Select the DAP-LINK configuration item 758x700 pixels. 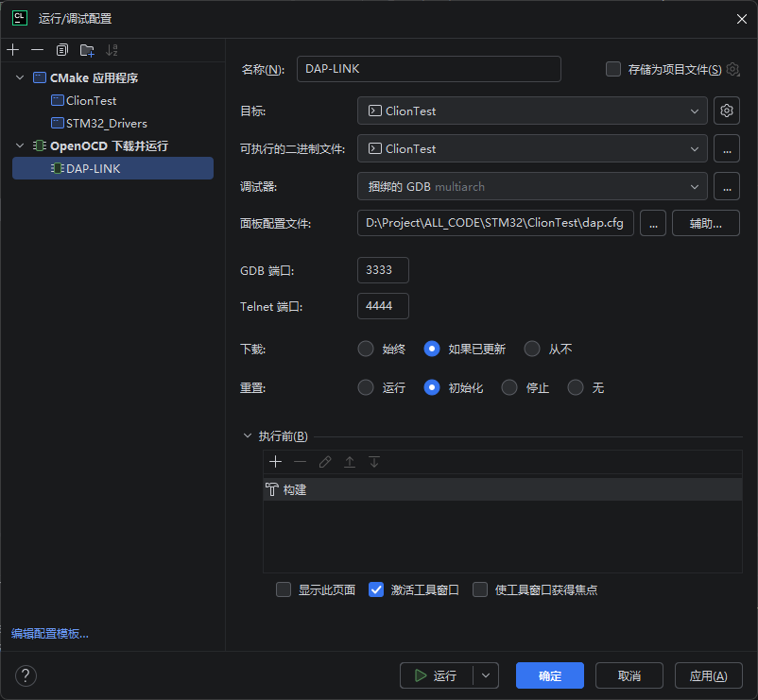(x=94, y=168)
